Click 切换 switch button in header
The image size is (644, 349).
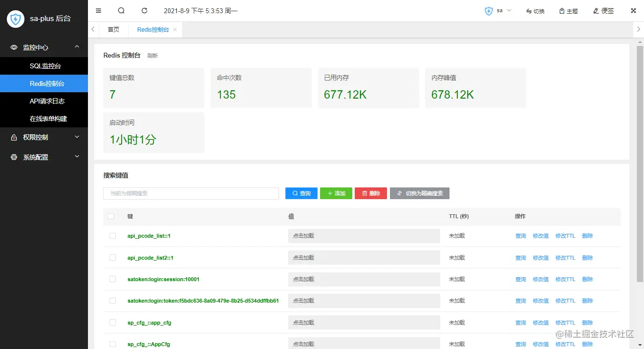pos(536,11)
